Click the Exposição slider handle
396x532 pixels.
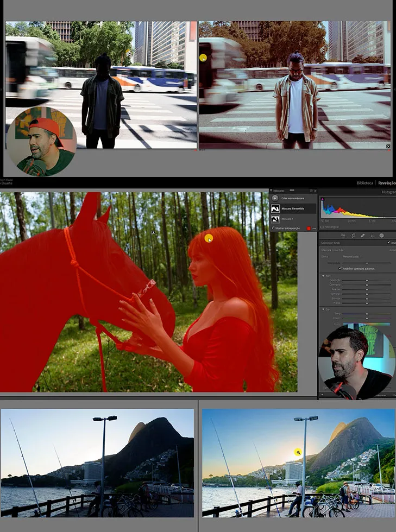coord(367,281)
